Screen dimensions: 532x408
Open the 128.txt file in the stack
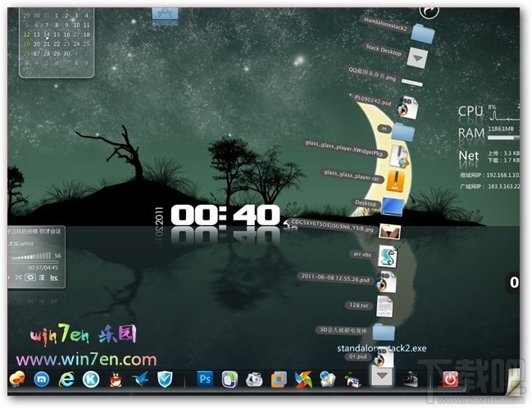tap(384, 306)
